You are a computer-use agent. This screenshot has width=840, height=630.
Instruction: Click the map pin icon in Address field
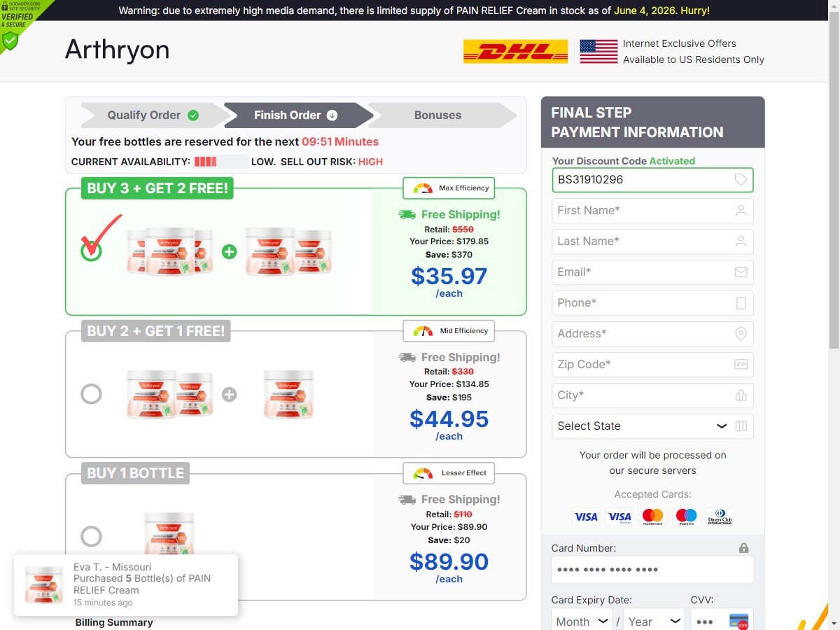tap(741, 334)
